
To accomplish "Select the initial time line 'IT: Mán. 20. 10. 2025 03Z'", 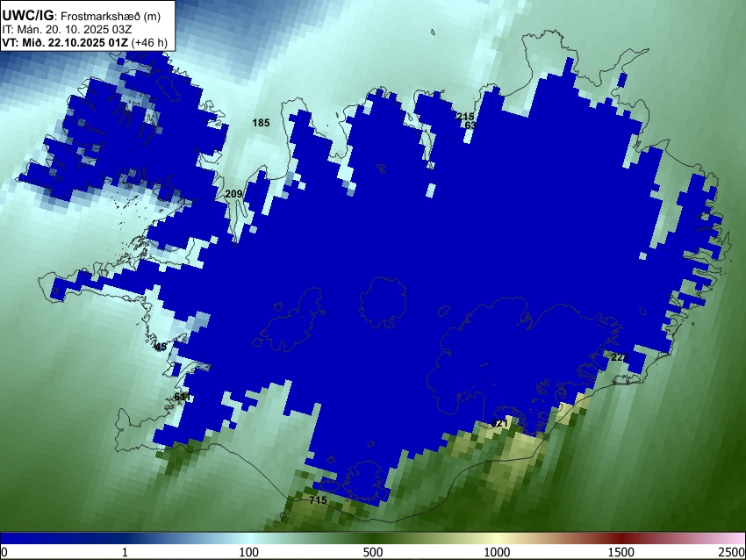I will (67, 30).
